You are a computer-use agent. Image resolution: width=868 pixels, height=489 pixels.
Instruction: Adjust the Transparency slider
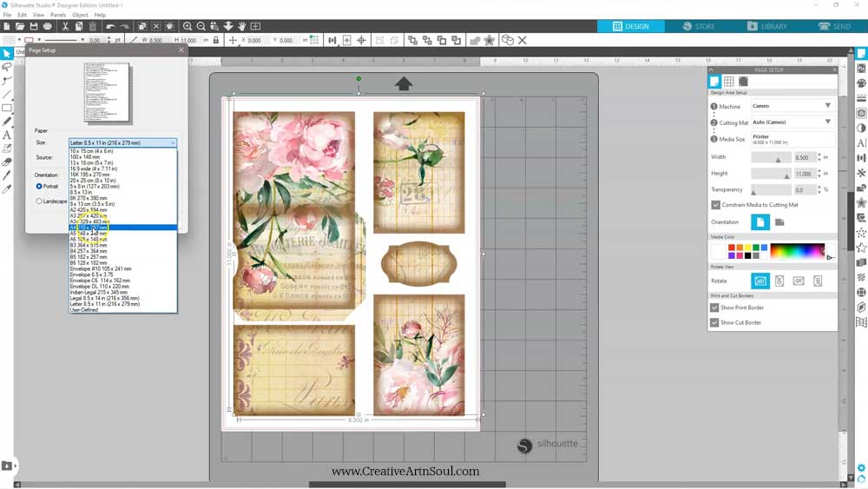pyautogui.click(x=771, y=190)
